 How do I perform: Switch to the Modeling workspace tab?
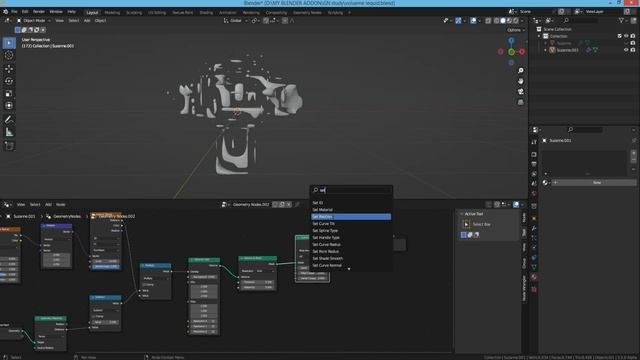112,13
